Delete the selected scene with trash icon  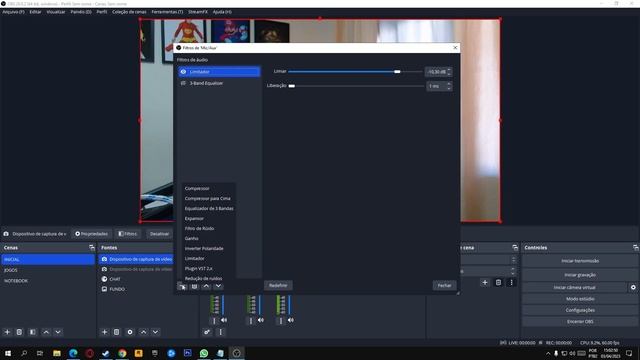click(x=19, y=332)
